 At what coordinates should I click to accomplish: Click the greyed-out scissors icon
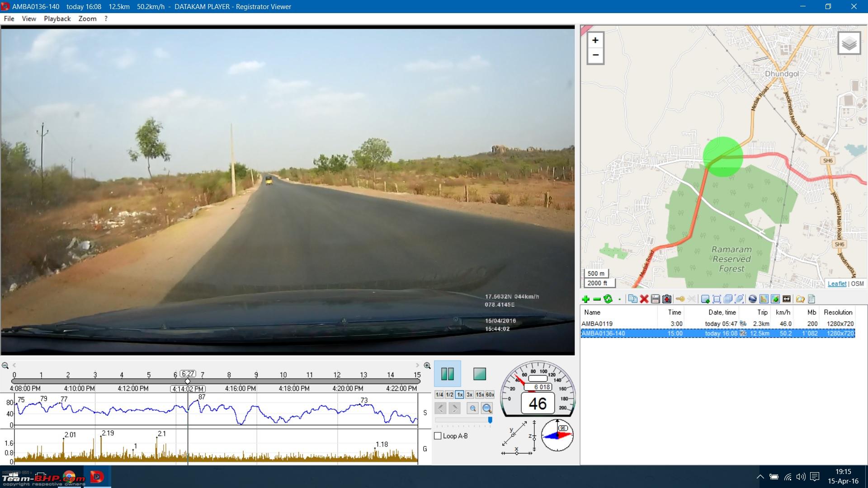point(691,299)
